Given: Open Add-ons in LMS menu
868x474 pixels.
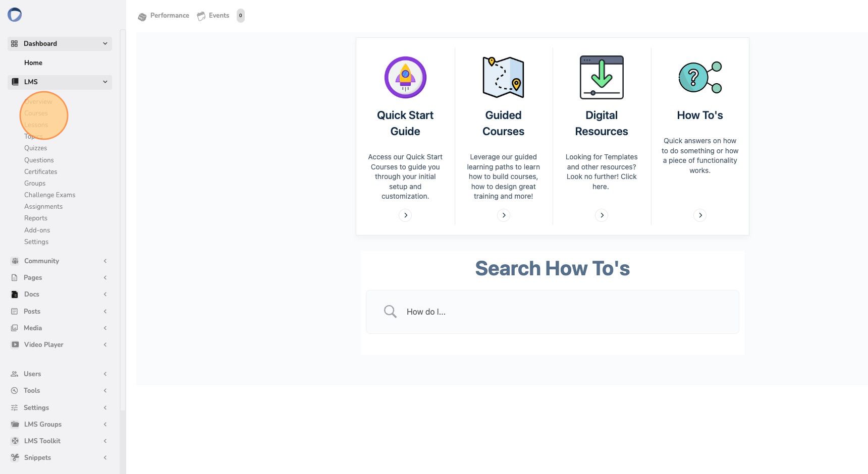Looking at the screenshot, I should (37, 230).
